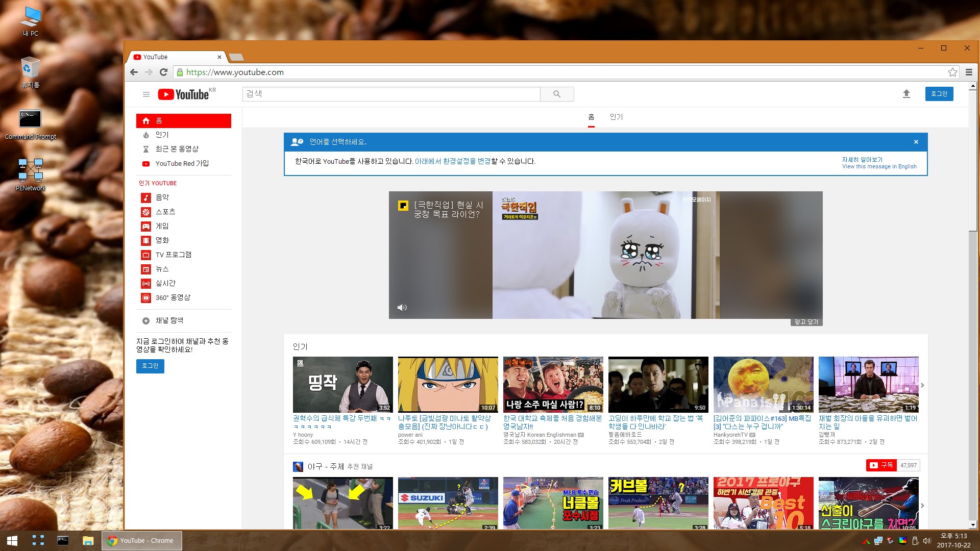
Task: Open channel 영국남자 Korean Englishman
Action: click(x=540, y=435)
